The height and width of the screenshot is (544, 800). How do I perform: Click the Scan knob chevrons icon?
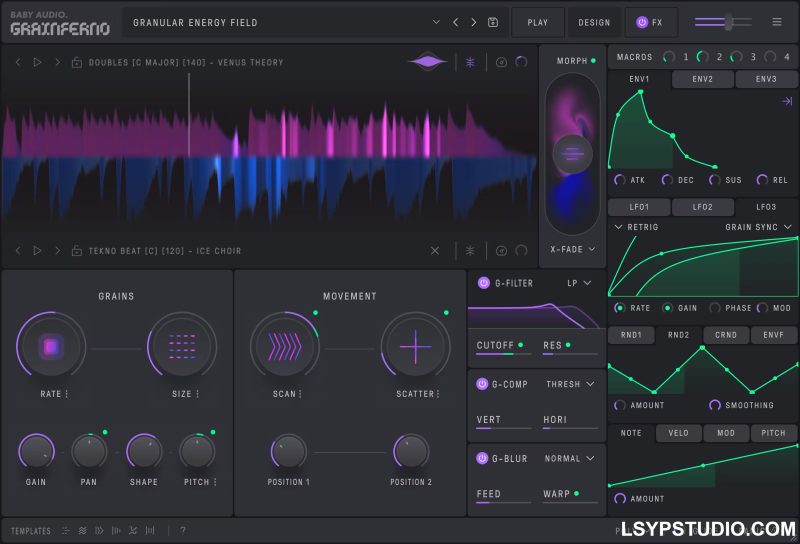coord(285,347)
